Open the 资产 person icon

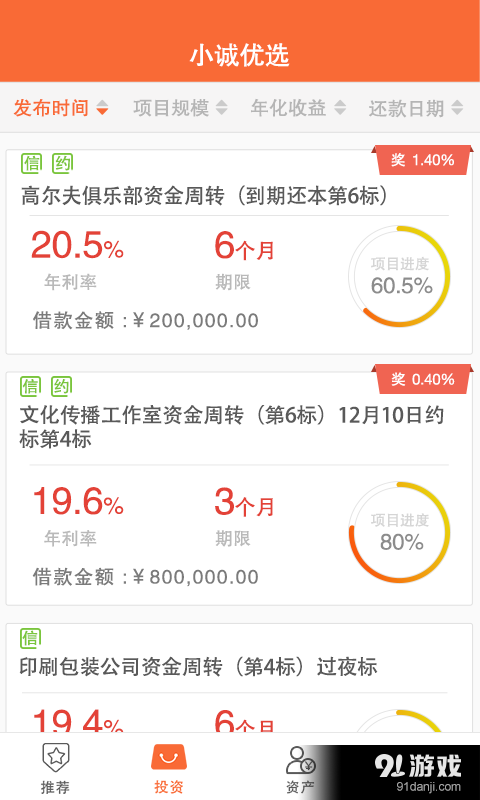[300, 760]
